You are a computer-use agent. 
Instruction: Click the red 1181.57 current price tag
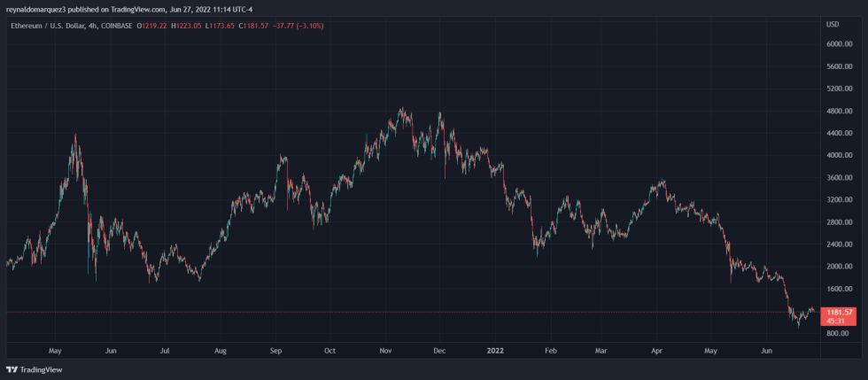(x=840, y=313)
